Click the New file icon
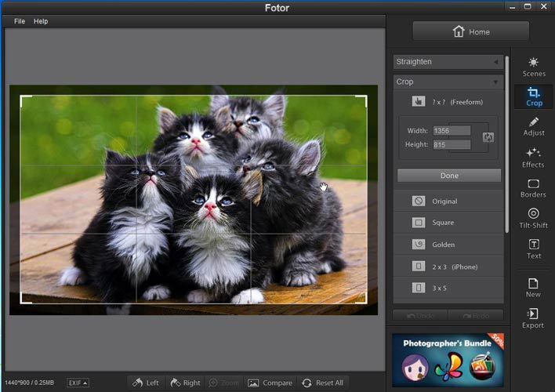Screen dimensions: 555x392 [533, 287]
